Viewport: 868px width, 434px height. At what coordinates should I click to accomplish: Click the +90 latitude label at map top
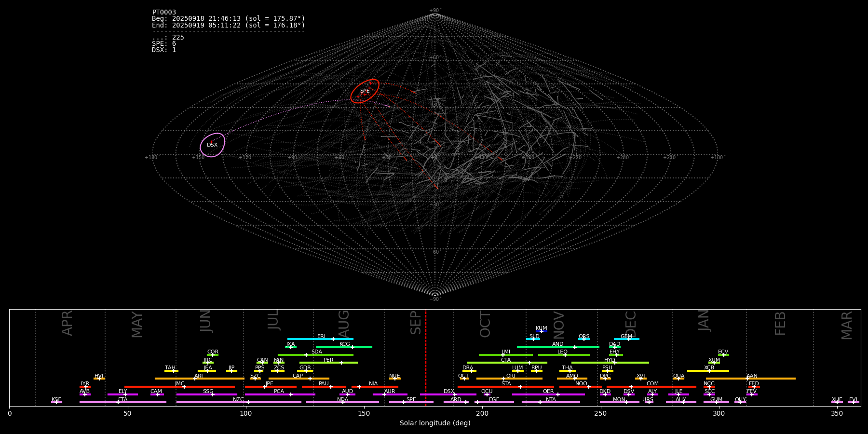[435, 10]
